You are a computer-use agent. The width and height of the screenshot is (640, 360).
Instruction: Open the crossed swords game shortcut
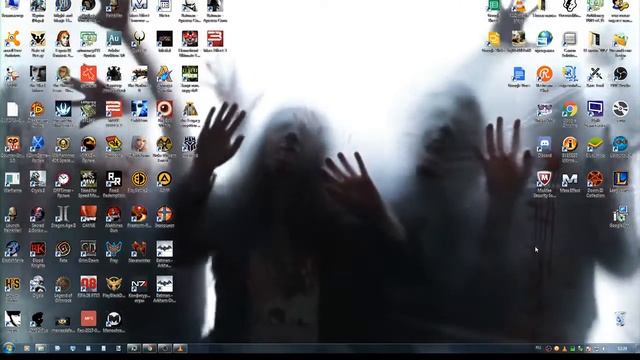[595, 74]
